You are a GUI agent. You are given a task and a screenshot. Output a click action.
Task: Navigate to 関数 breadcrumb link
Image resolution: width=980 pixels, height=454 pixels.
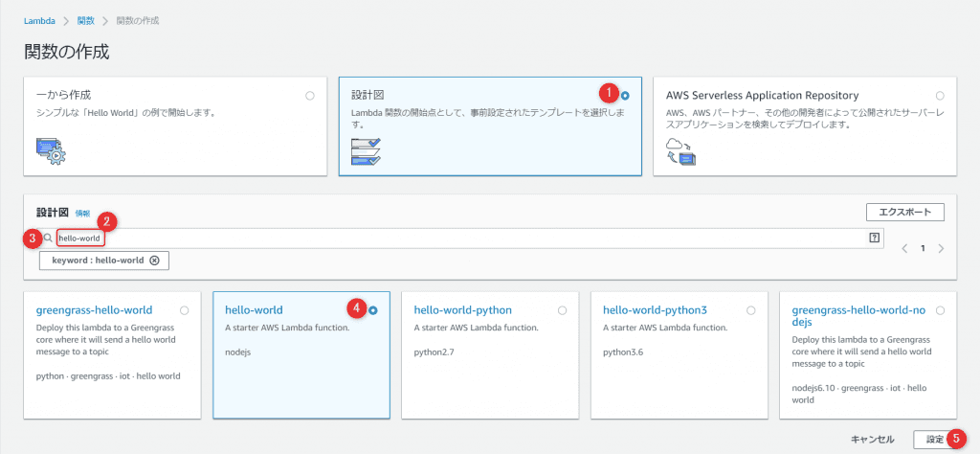click(86, 20)
